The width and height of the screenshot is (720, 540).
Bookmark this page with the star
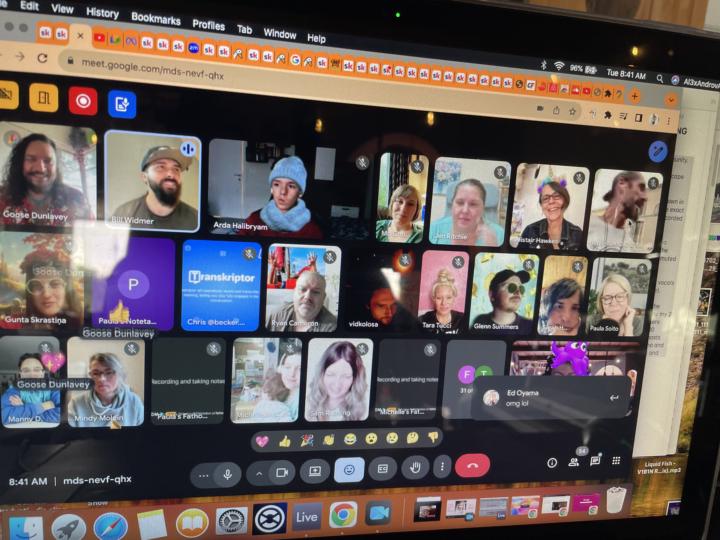click(573, 111)
